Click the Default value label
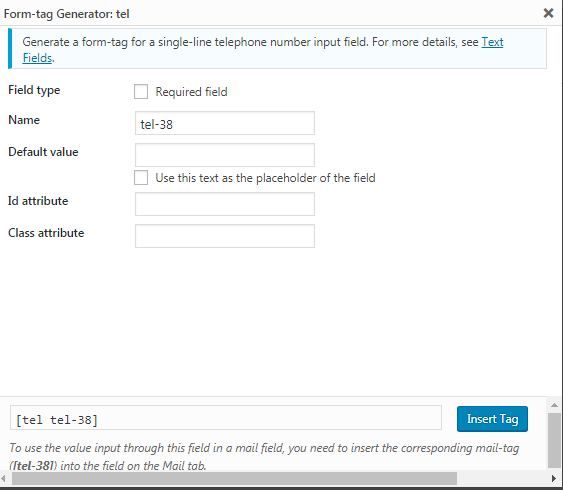 coord(43,152)
